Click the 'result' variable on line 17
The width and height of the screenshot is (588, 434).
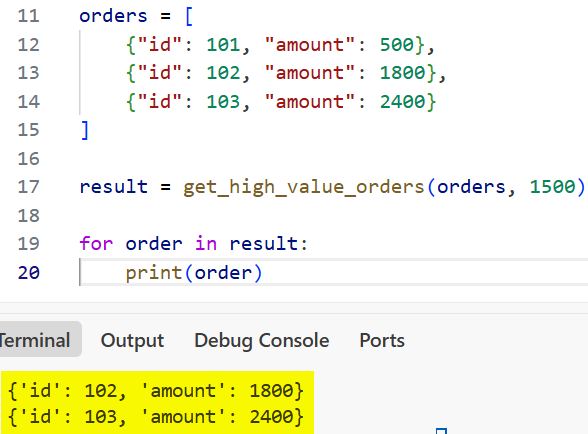click(x=114, y=187)
